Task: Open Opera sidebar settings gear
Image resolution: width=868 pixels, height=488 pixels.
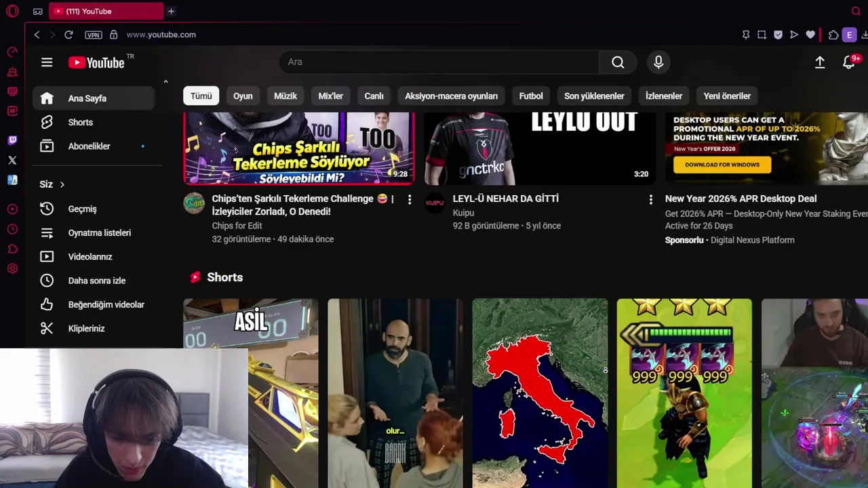Action: point(12,269)
